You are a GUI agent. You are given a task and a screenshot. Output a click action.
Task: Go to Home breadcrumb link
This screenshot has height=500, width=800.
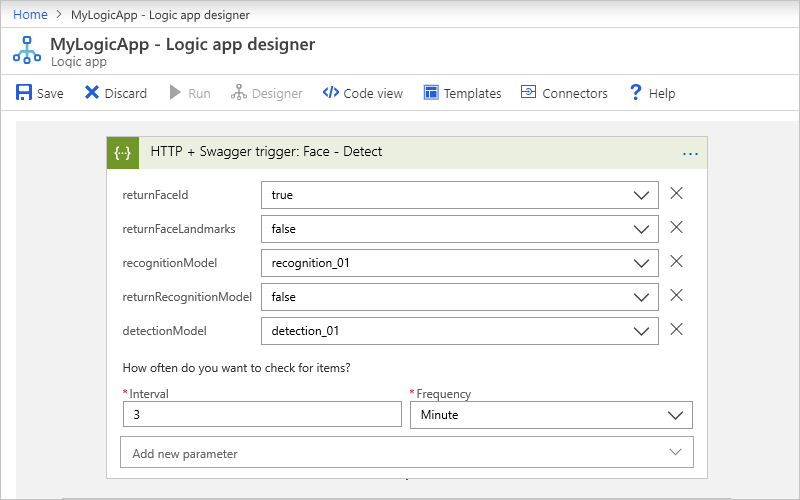[29, 15]
